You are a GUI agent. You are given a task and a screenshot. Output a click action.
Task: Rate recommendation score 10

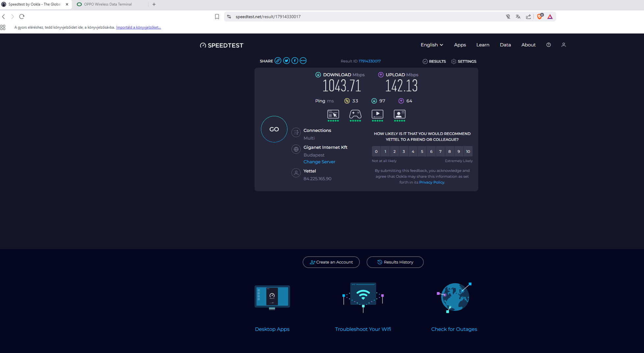coord(468,151)
